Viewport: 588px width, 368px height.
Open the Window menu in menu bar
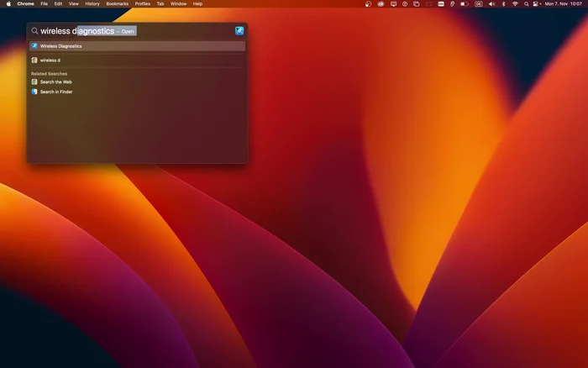pos(178,4)
